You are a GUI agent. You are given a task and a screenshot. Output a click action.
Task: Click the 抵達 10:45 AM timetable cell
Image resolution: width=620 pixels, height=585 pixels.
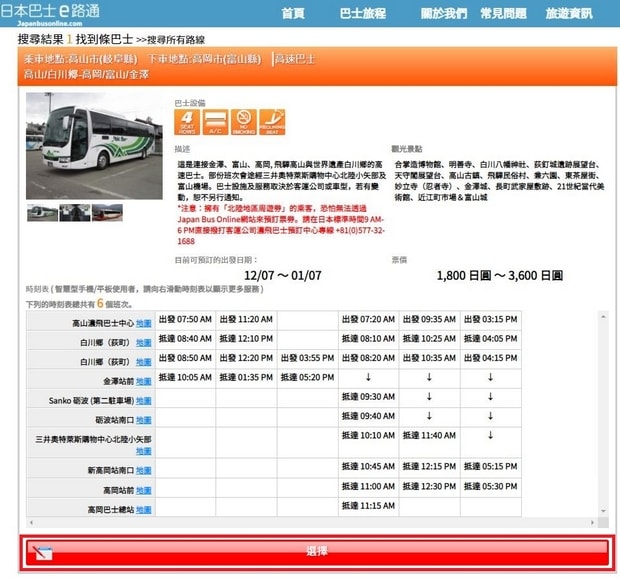pyautogui.click(x=369, y=467)
